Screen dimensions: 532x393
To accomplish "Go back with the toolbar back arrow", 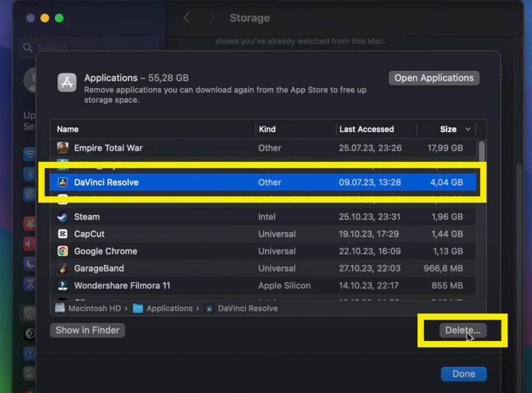I will click(186, 18).
